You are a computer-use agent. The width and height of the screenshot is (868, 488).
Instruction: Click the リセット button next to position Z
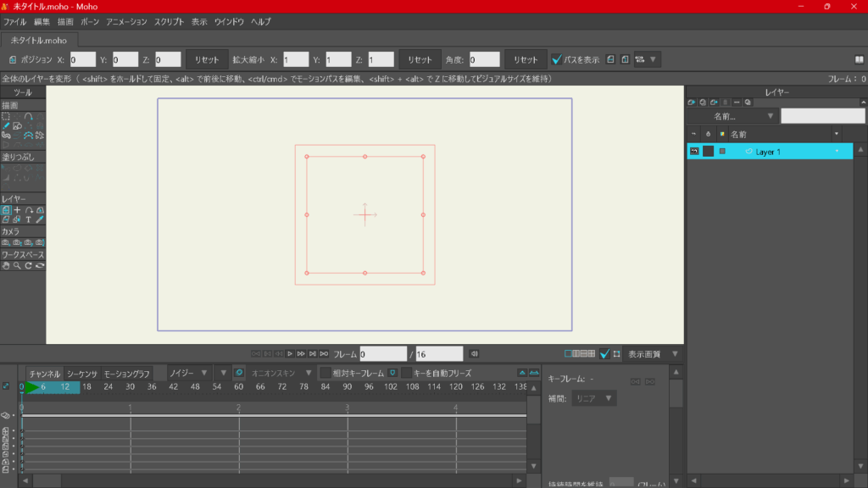(x=207, y=59)
